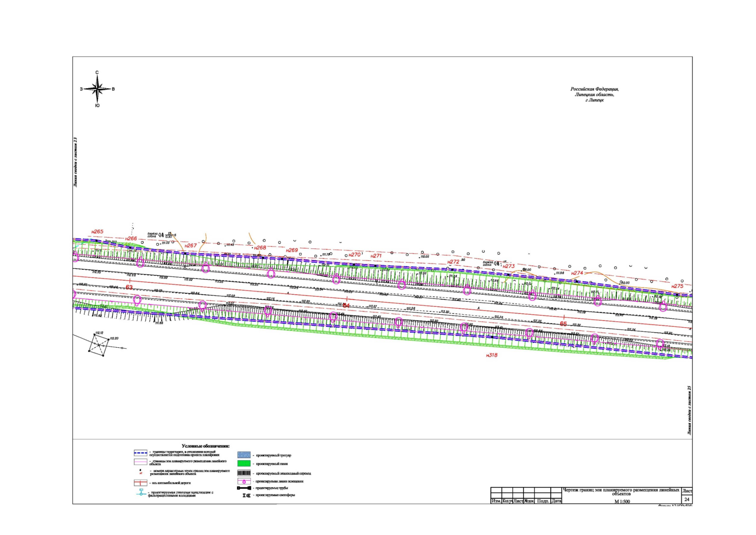
Task: Click the striped pedestrian crossing legend symbol
Action: [x=244, y=473]
